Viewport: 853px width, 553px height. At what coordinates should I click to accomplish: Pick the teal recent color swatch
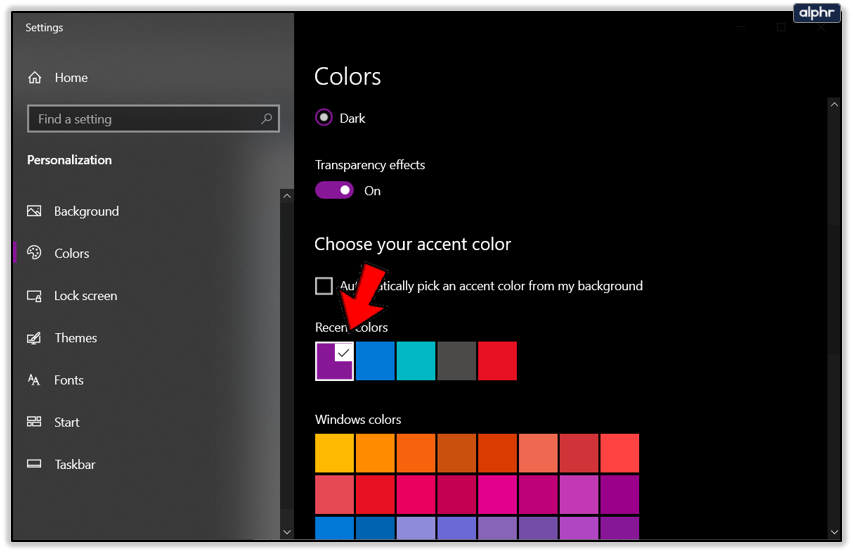(x=416, y=361)
